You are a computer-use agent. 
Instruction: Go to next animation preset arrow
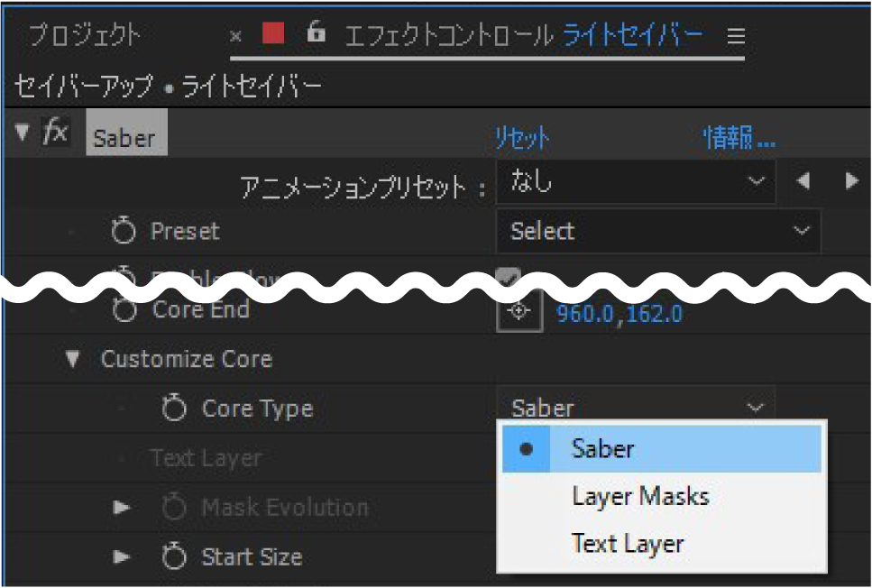click(x=851, y=182)
